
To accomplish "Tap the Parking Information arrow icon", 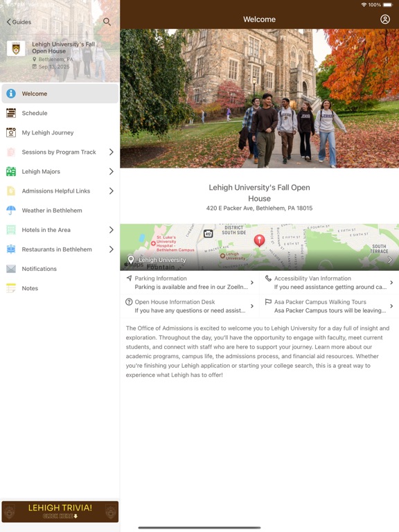I will pyautogui.click(x=129, y=278).
